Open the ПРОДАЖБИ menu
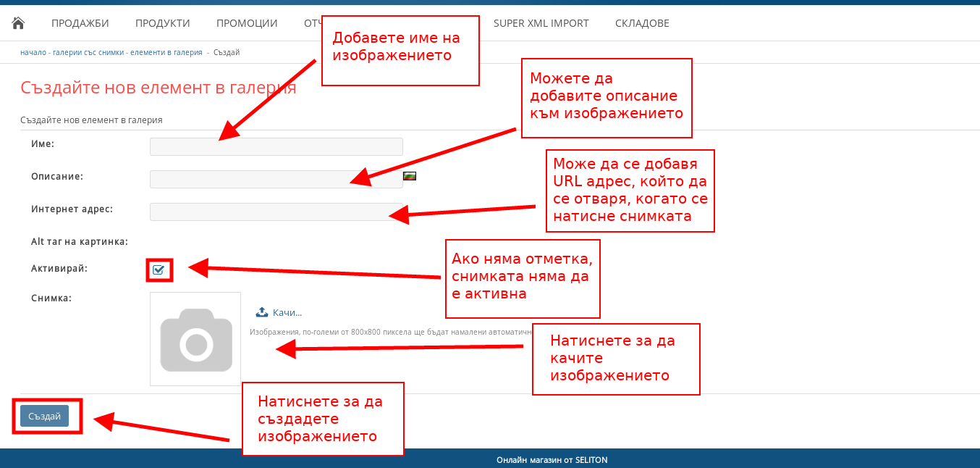 [80, 23]
